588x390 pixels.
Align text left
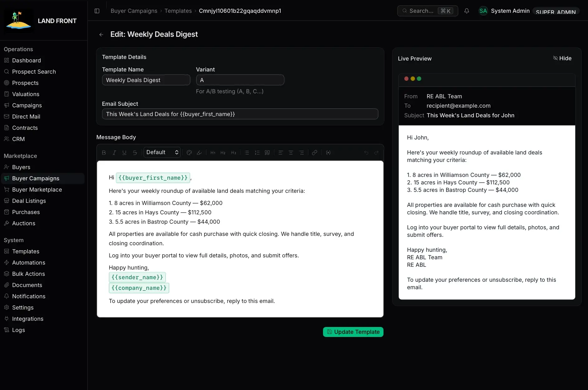point(281,153)
